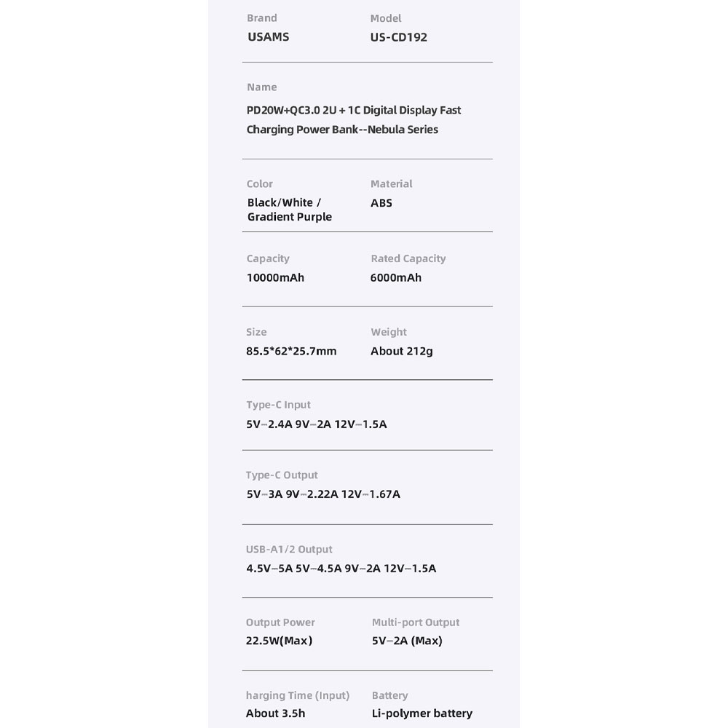Image resolution: width=728 pixels, height=728 pixels.
Task: Click the Type-C Input label
Action: click(278, 405)
